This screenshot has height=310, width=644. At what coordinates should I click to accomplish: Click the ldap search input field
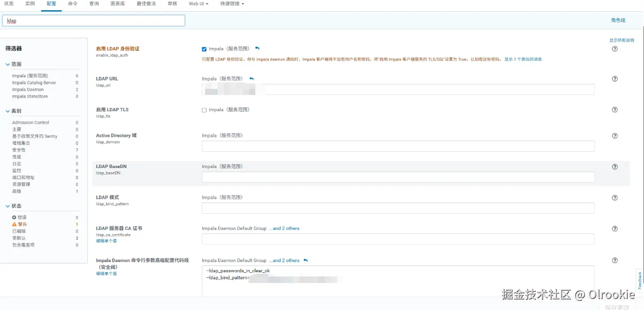pyautogui.click(x=93, y=20)
